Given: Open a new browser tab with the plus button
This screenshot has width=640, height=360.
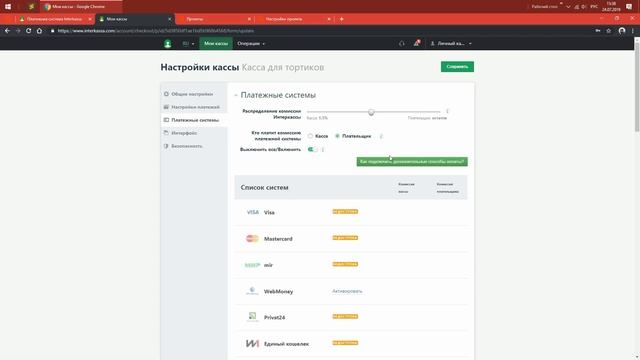Looking at the screenshot, I should pyautogui.click(x=342, y=19).
